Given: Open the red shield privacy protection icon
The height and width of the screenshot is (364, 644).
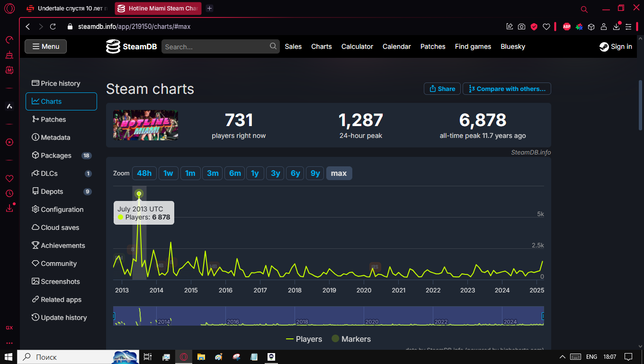Looking at the screenshot, I should pyautogui.click(x=534, y=27).
